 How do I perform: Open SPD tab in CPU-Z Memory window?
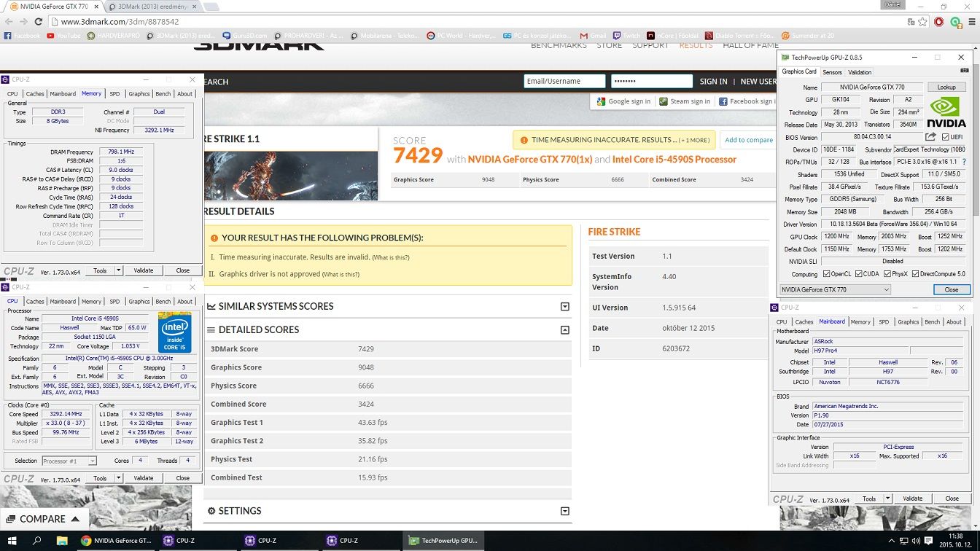click(x=114, y=93)
